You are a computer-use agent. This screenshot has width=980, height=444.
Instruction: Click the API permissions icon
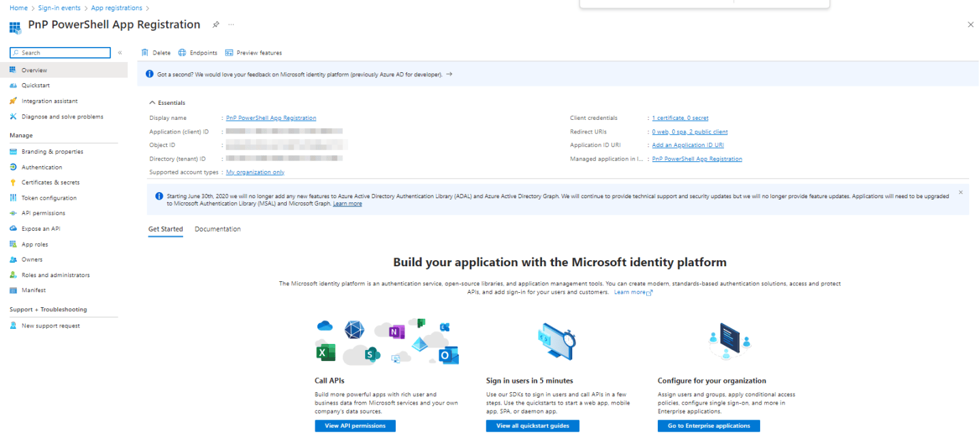click(13, 213)
